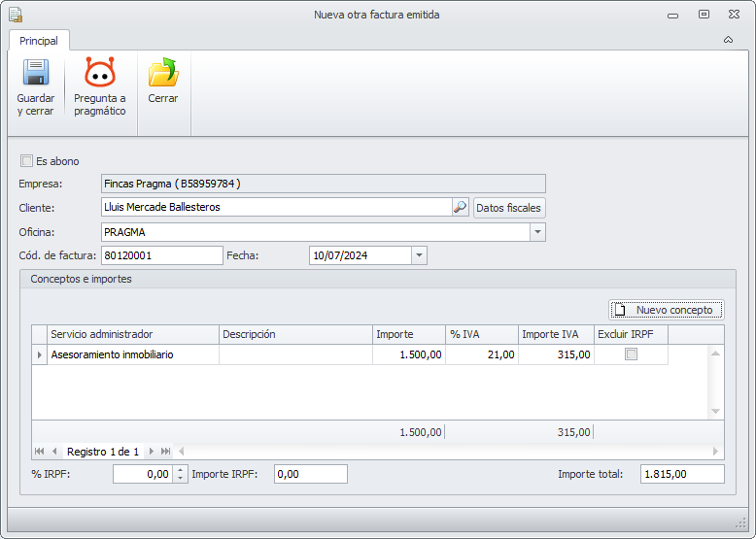Switch to the Principal tab
The width and height of the screenshot is (756, 539).
point(39,41)
